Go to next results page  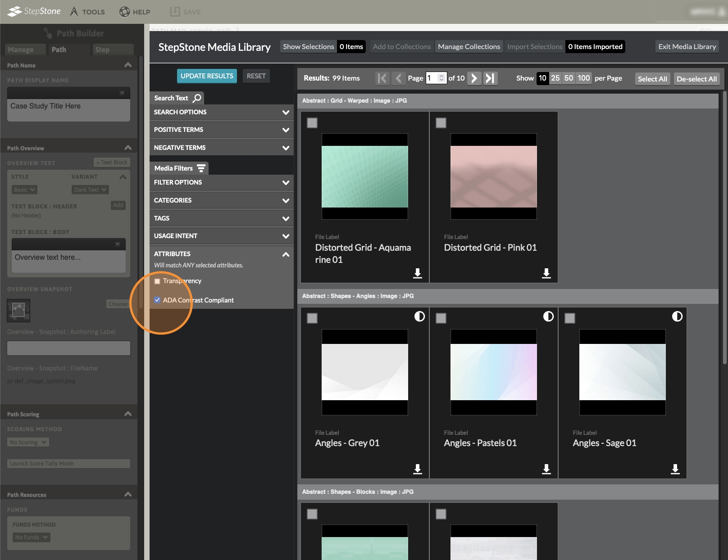(x=474, y=78)
